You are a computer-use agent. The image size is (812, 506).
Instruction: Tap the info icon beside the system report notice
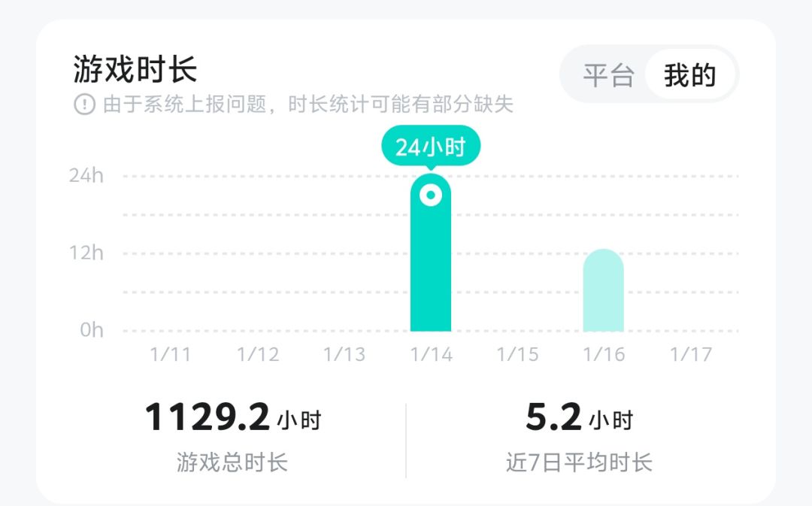(84, 104)
